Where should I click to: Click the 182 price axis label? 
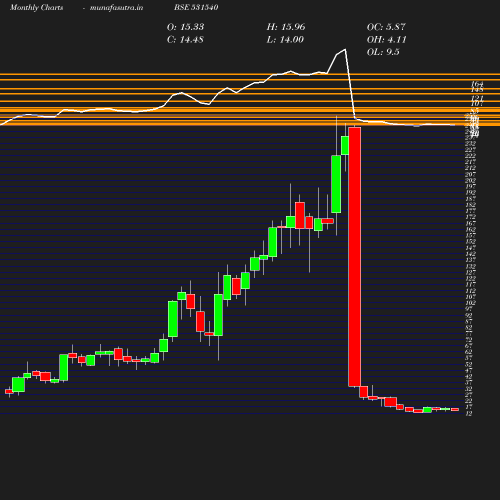click(x=470, y=205)
